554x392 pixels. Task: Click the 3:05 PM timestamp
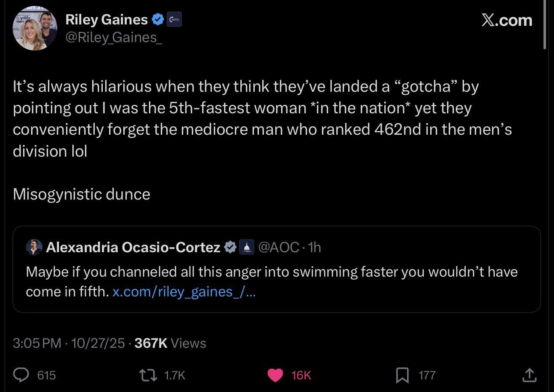pos(37,343)
